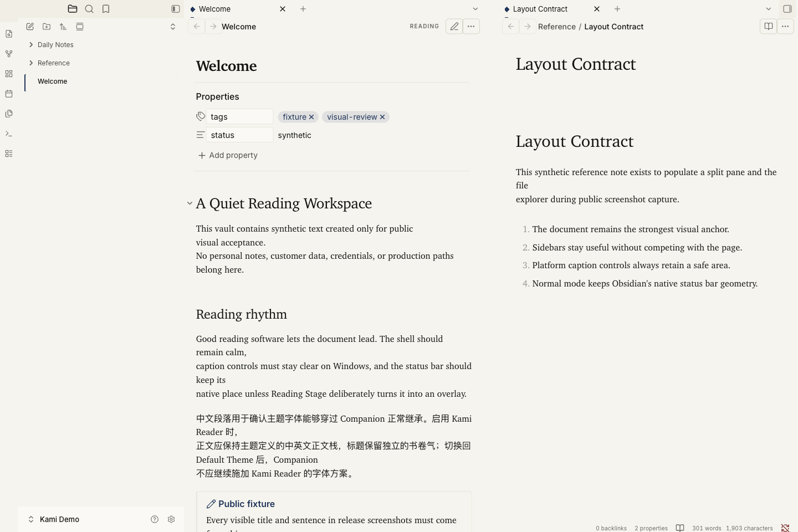
Task: Toggle reading view book icon in status bar
Action: (680, 528)
